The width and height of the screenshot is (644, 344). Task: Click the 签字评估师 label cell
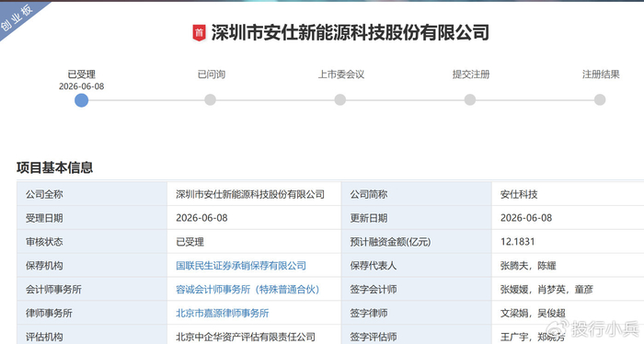click(417, 335)
